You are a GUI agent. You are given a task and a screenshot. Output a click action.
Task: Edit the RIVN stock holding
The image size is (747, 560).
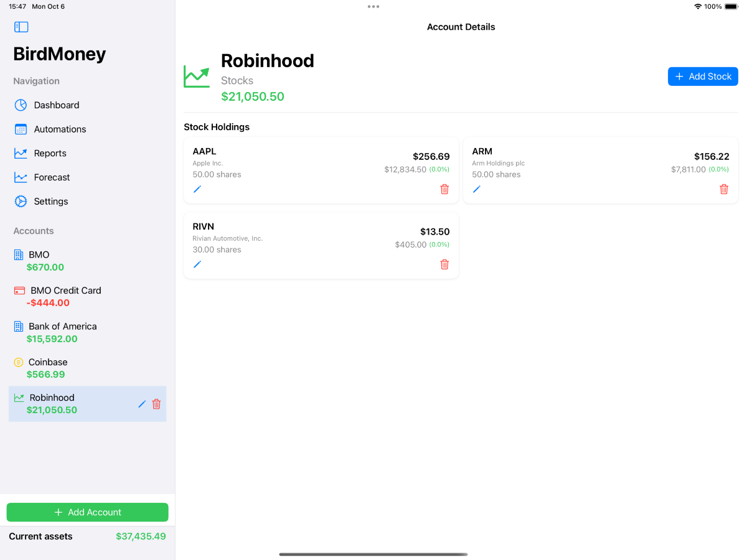(x=197, y=264)
